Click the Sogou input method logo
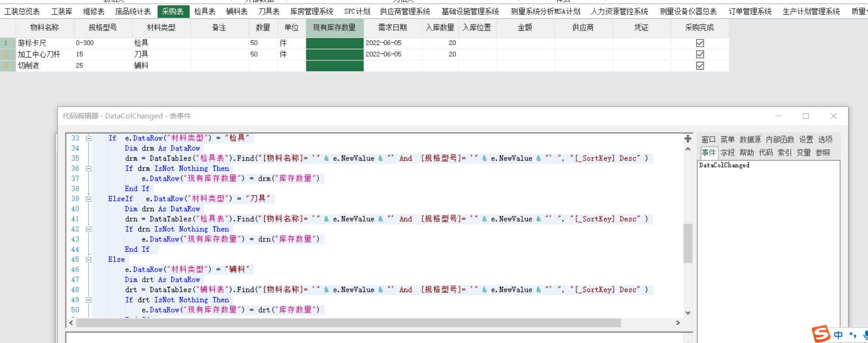This screenshot has width=868, height=343. point(821,334)
